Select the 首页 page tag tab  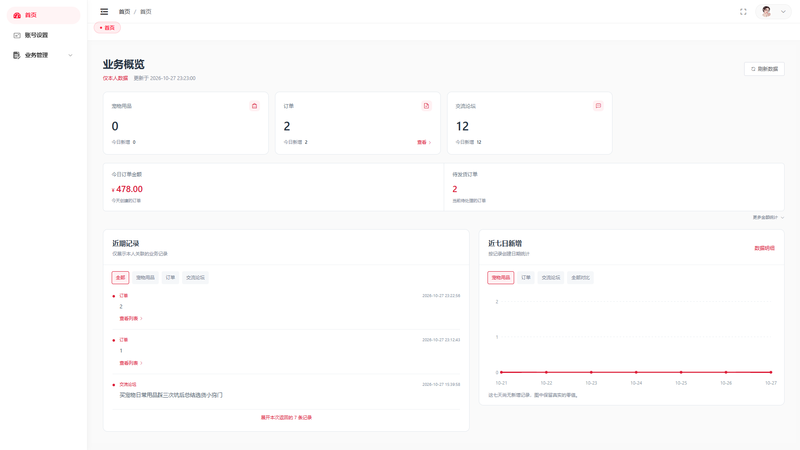click(x=107, y=28)
